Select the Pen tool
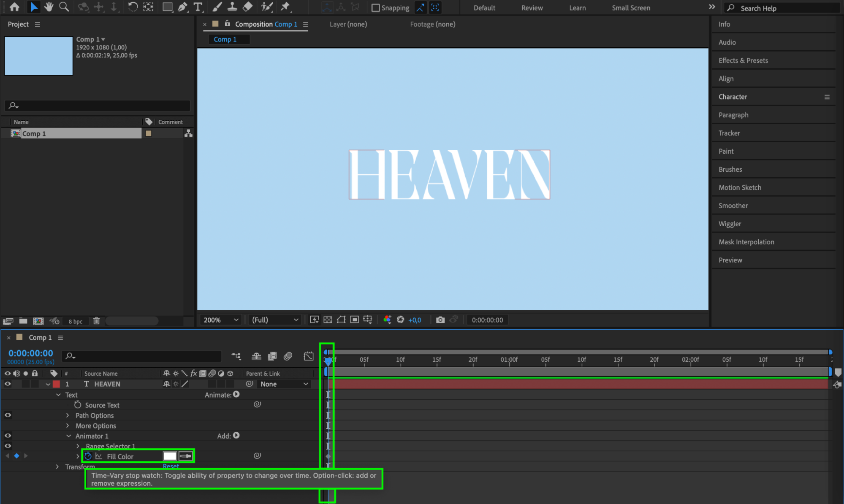The width and height of the screenshot is (844, 504). click(182, 7)
